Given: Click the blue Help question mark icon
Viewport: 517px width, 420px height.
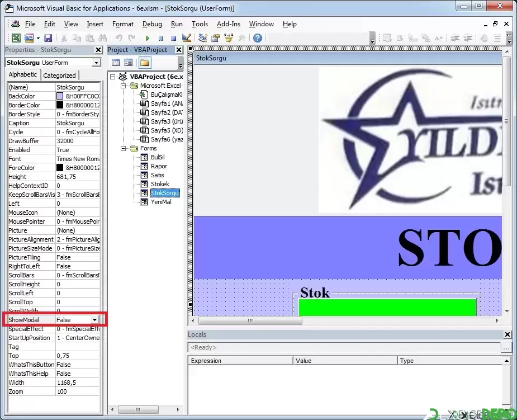Looking at the screenshot, I should (x=258, y=38).
